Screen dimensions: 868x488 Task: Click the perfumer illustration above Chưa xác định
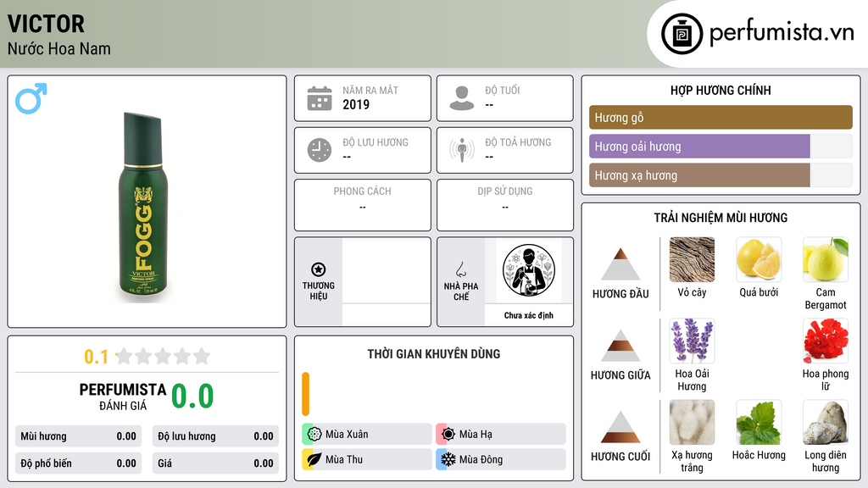pos(529,270)
